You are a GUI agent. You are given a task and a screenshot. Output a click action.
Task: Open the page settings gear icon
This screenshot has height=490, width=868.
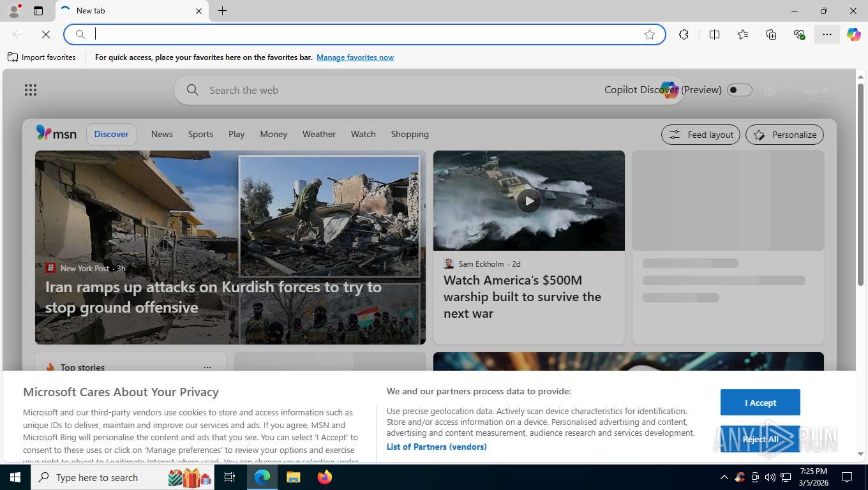[770, 91]
